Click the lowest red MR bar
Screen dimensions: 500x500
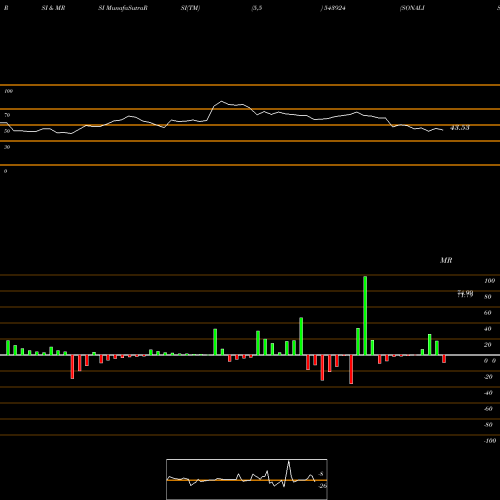point(351,369)
